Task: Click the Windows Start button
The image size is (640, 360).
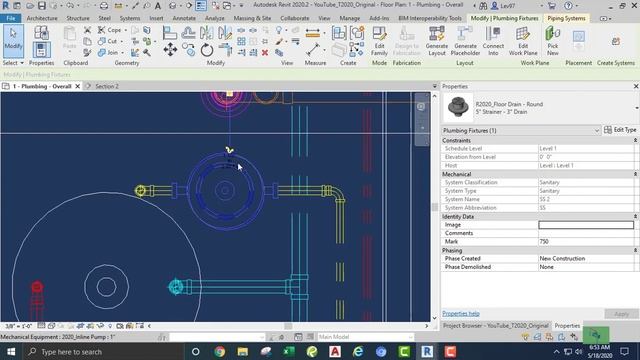Action: [11, 351]
